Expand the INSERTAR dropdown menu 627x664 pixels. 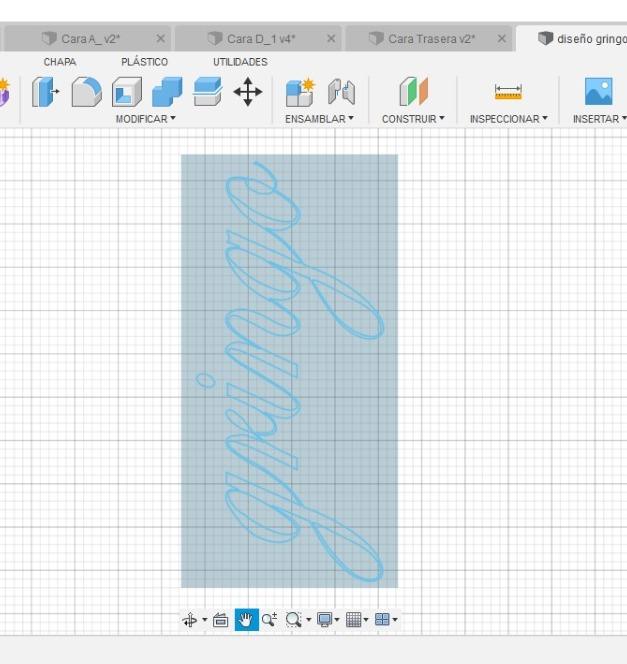pos(599,119)
